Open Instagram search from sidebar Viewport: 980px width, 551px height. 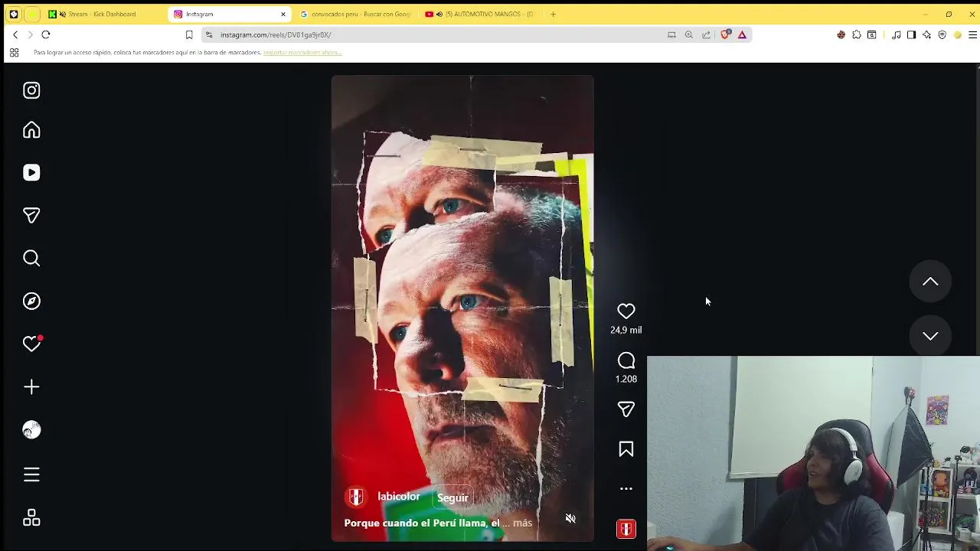tap(31, 259)
